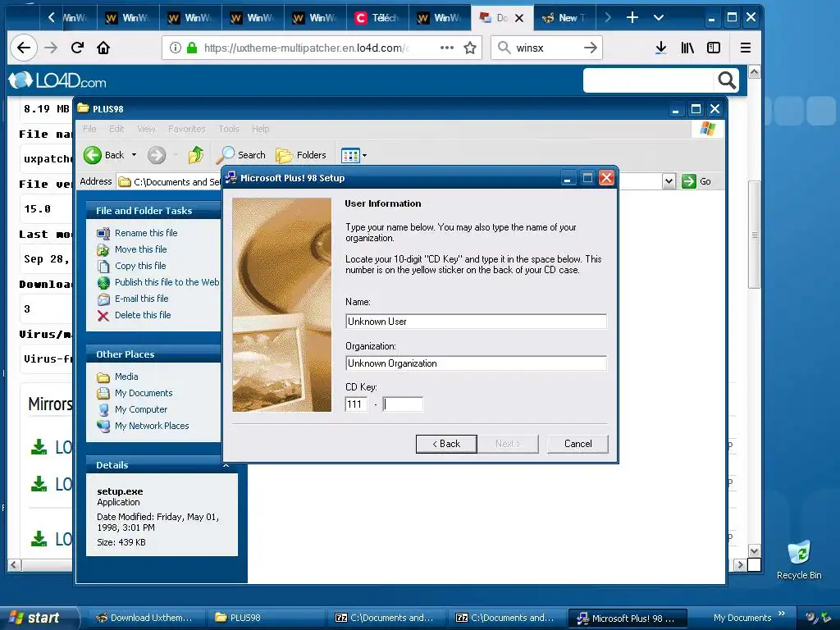Open the File menu in PLUS98 window

89,129
